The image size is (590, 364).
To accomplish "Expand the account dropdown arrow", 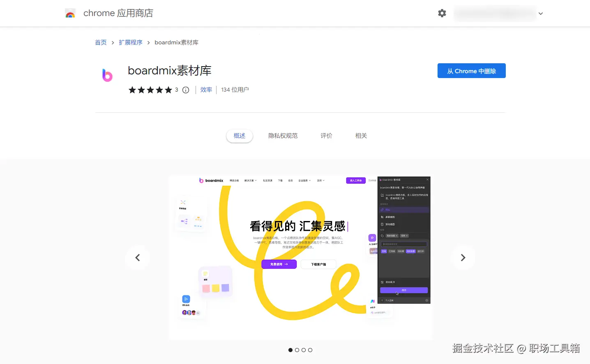I will point(541,14).
